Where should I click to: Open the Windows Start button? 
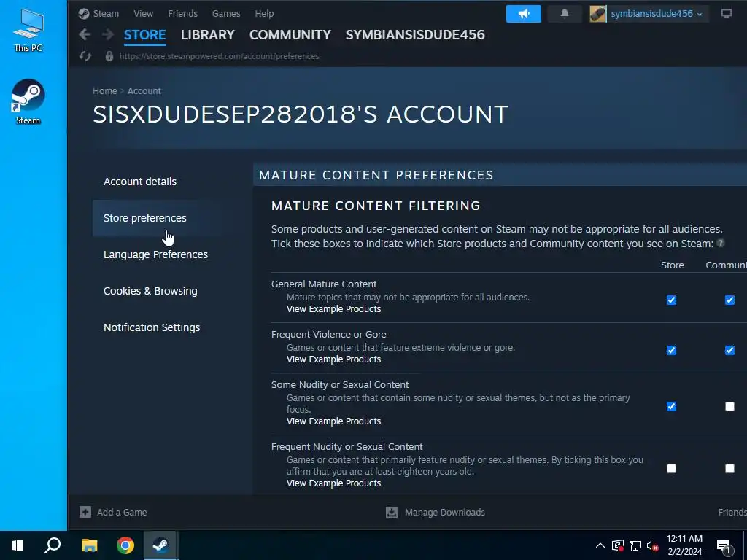[x=18, y=545]
